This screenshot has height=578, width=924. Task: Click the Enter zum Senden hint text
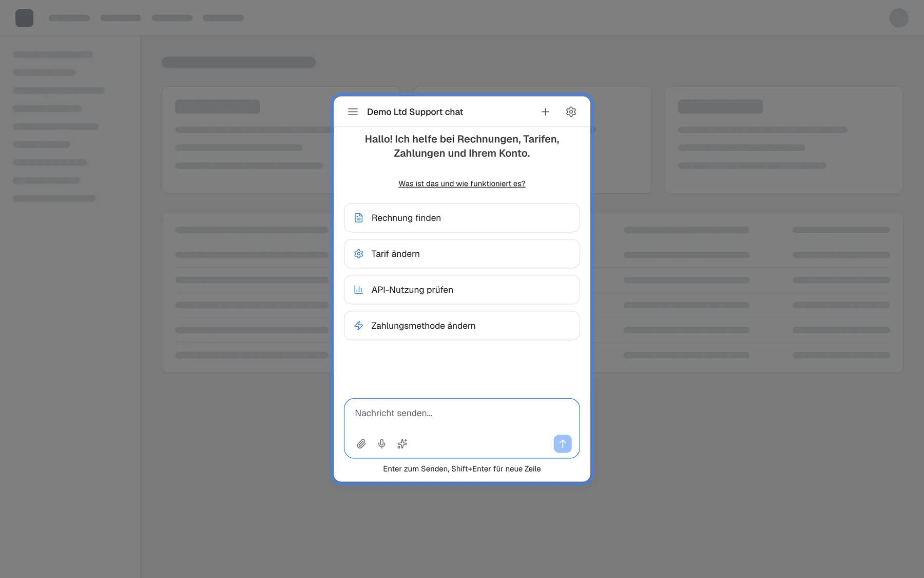[x=462, y=469]
